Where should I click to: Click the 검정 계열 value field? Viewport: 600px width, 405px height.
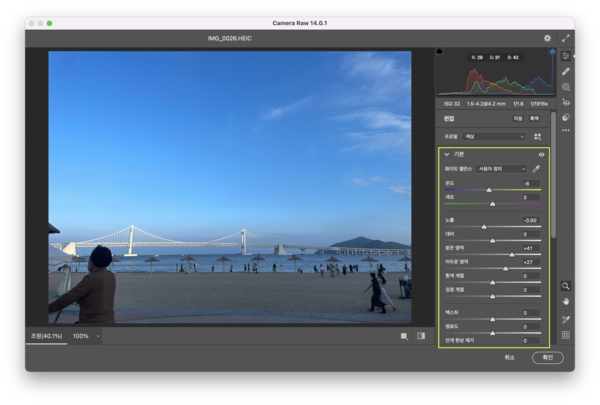click(531, 290)
